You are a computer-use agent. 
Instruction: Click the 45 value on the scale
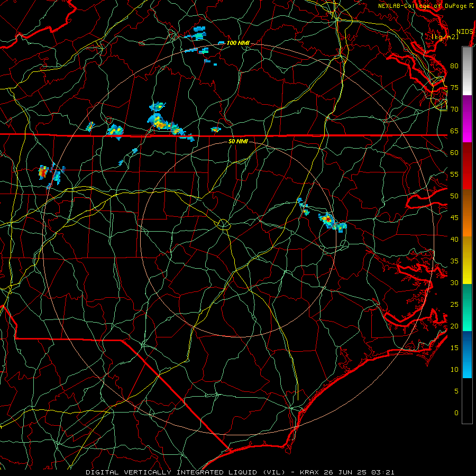coord(454,218)
